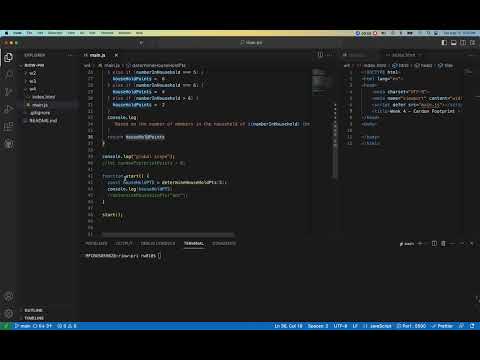480x360 pixels.
Task: Open Explorer more actions ellipsis
Action: pyautogui.click(x=70, y=55)
